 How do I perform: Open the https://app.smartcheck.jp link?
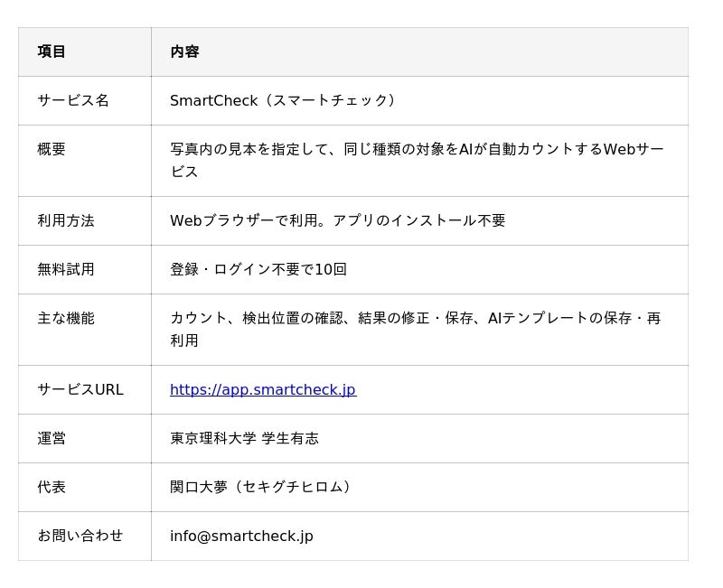pyautogui.click(x=263, y=390)
